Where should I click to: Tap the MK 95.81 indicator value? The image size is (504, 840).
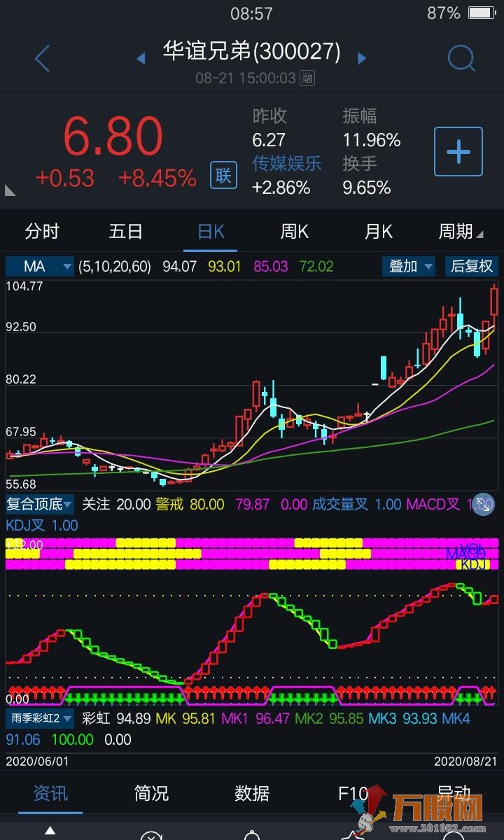186,718
